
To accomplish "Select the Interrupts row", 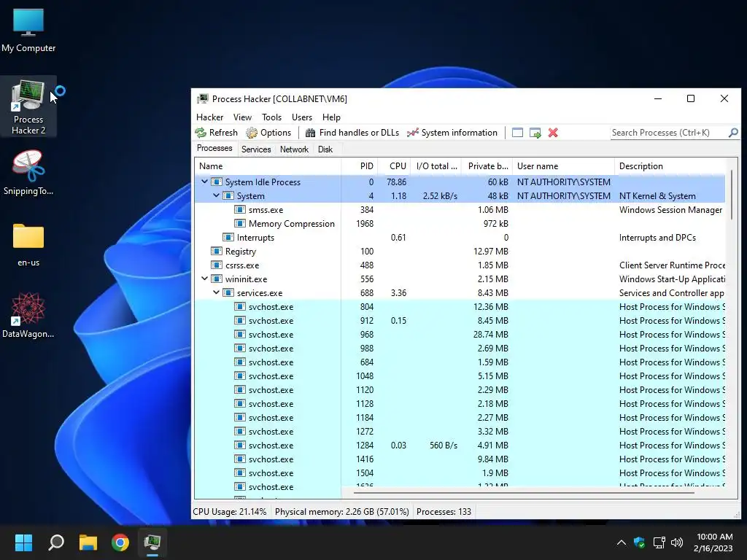I will [460, 238].
